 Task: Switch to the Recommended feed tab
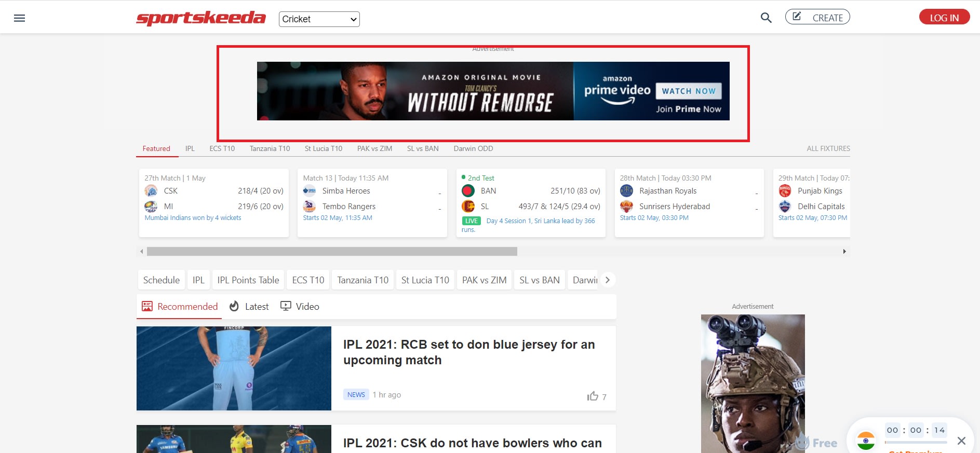click(180, 307)
